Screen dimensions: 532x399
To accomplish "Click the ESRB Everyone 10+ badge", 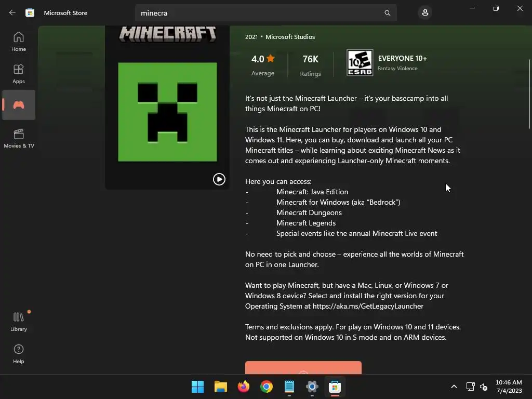I will tap(360, 62).
